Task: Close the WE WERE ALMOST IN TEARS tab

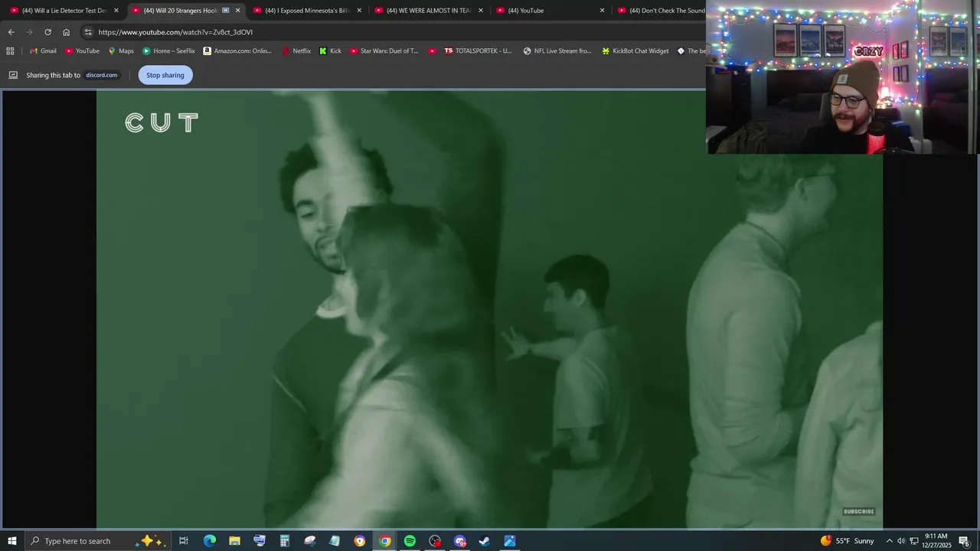Action: click(481, 11)
